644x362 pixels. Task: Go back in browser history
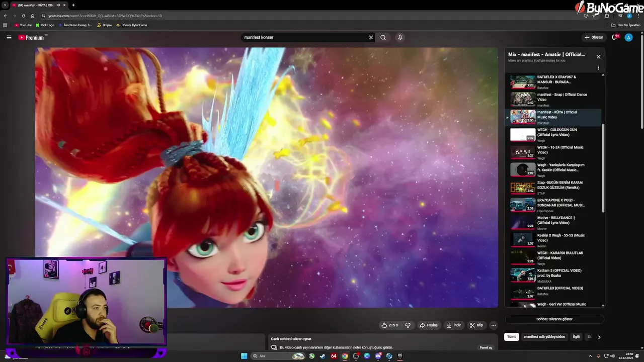[x=6, y=16]
